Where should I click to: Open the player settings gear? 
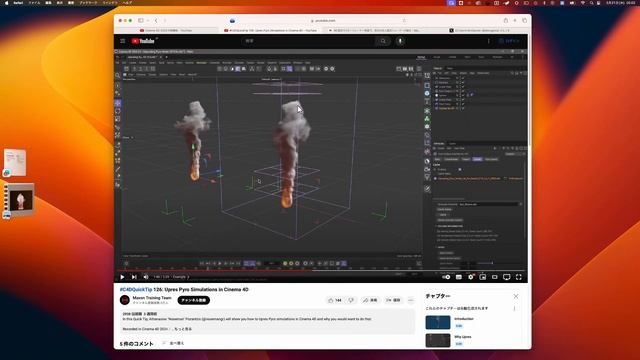(x=471, y=277)
